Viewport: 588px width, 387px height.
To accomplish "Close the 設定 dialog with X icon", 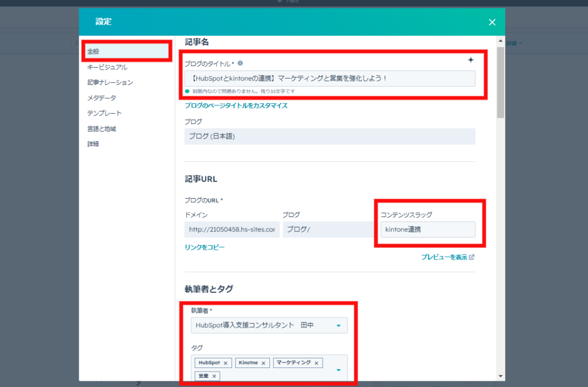I will [492, 22].
